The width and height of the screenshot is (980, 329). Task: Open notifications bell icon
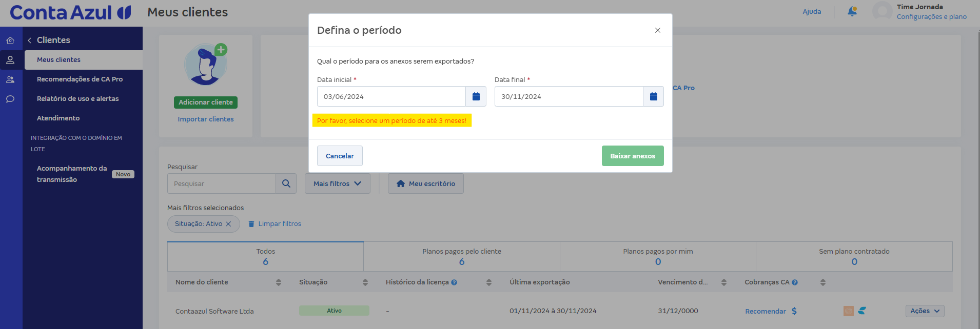coord(852,11)
